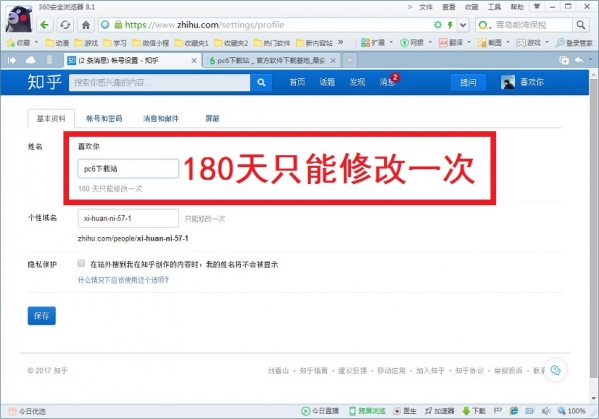
Task: Click the 100% zoom level control
Action: 572,411
